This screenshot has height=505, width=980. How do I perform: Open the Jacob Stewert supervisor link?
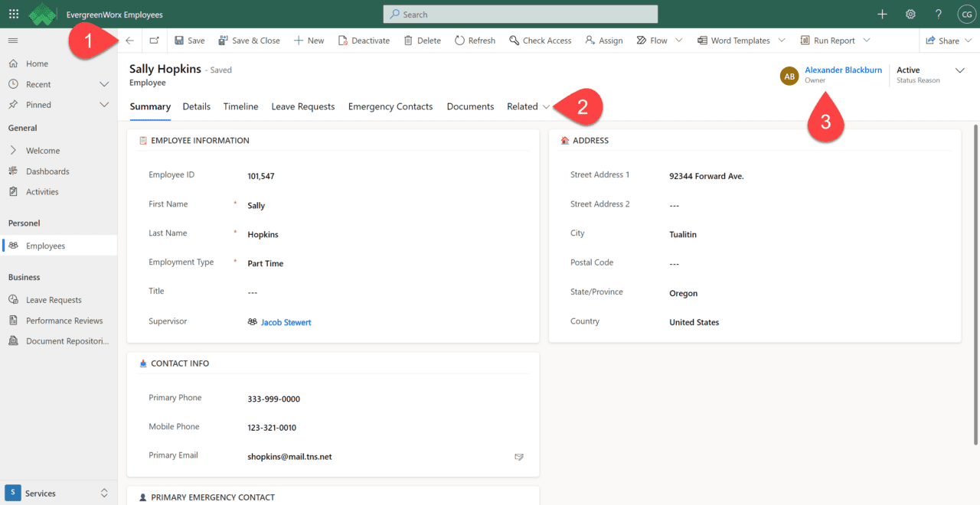[286, 322]
